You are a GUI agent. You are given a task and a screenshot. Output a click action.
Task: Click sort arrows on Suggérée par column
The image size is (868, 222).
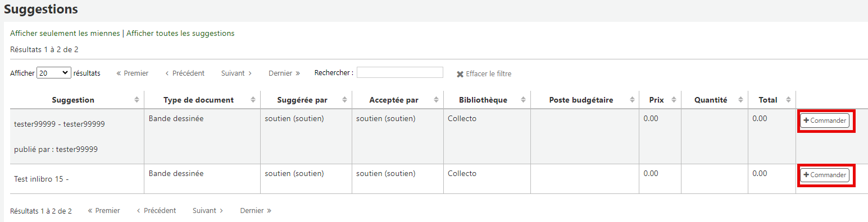pos(345,100)
